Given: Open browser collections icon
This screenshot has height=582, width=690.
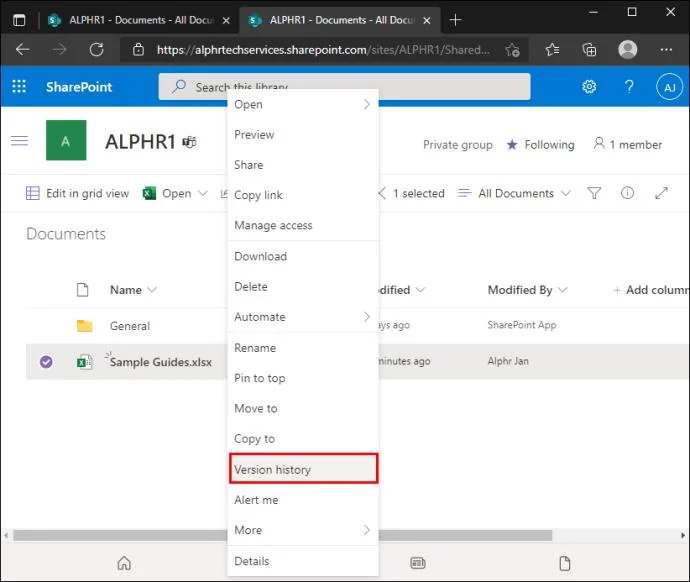Looking at the screenshot, I should point(589,50).
